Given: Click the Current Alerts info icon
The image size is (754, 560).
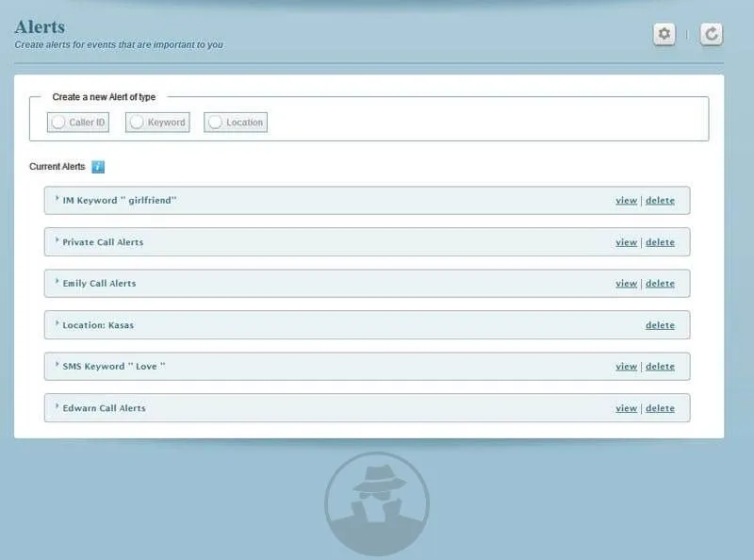Looking at the screenshot, I should click(x=98, y=167).
